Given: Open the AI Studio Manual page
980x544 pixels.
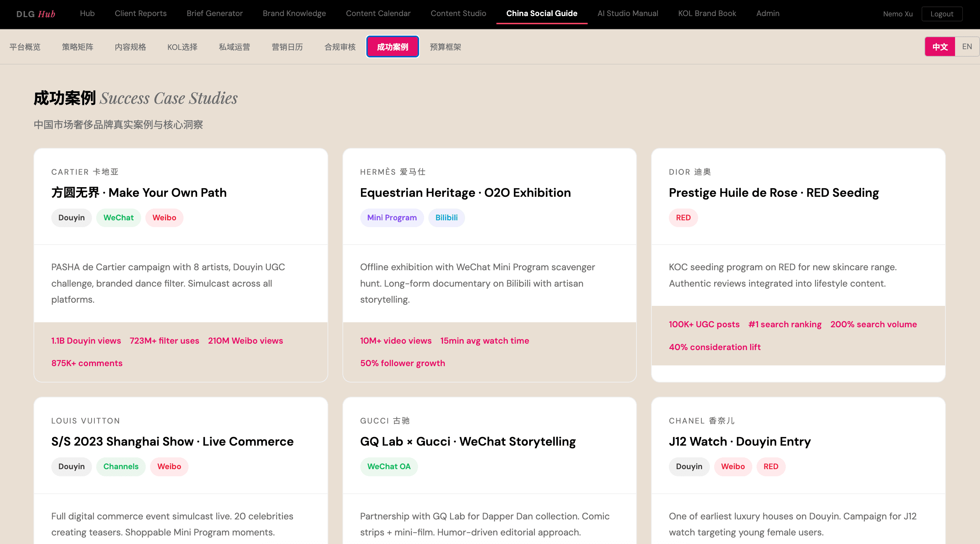Looking at the screenshot, I should point(627,13).
